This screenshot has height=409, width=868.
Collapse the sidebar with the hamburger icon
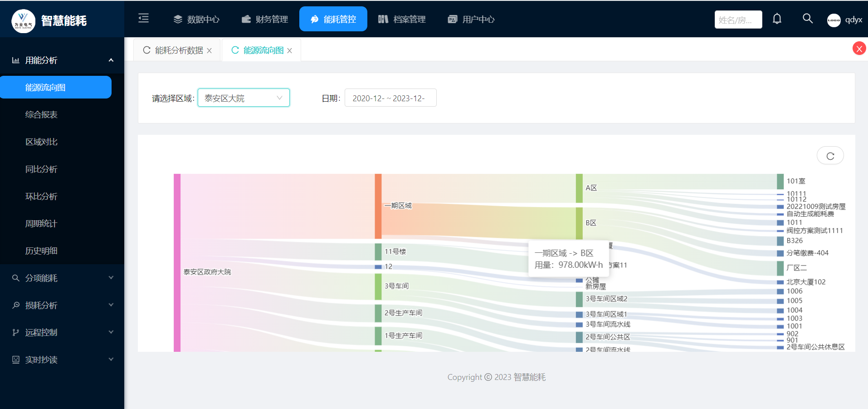[143, 19]
